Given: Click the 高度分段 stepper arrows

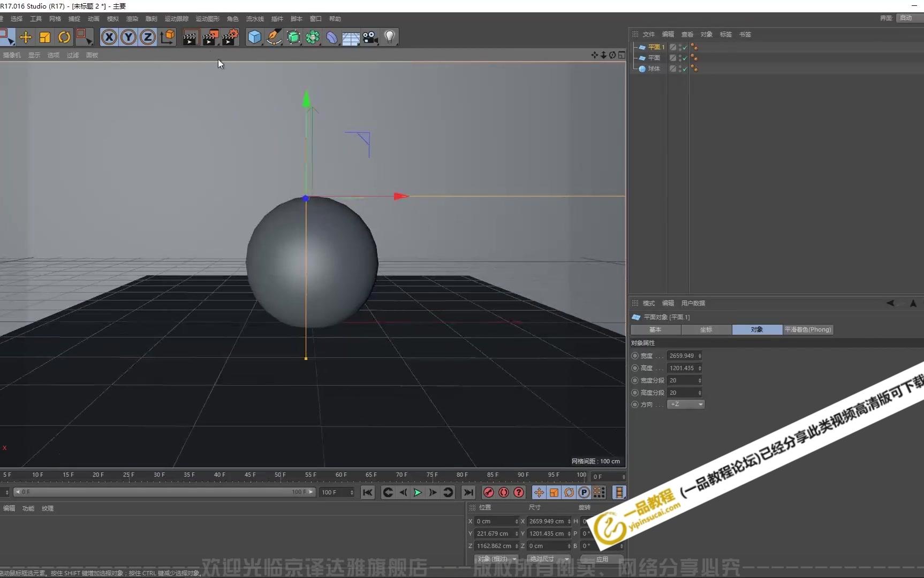Looking at the screenshot, I should (700, 393).
